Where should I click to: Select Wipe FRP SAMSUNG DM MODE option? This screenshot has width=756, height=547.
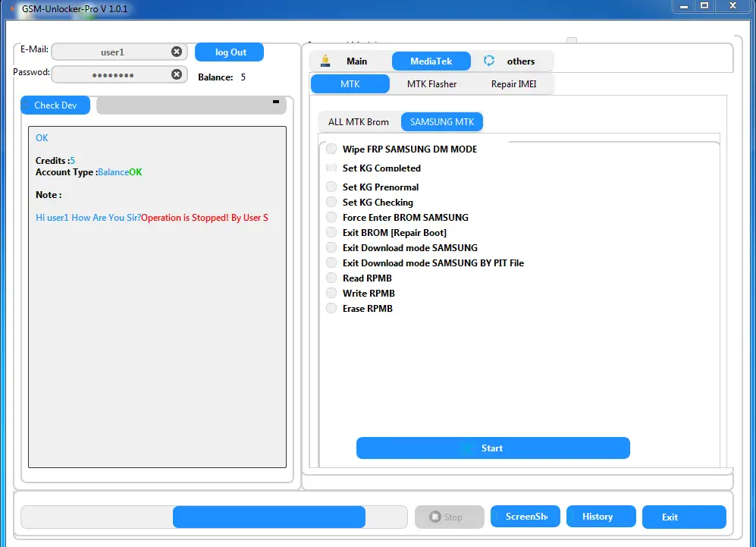[331, 149]
